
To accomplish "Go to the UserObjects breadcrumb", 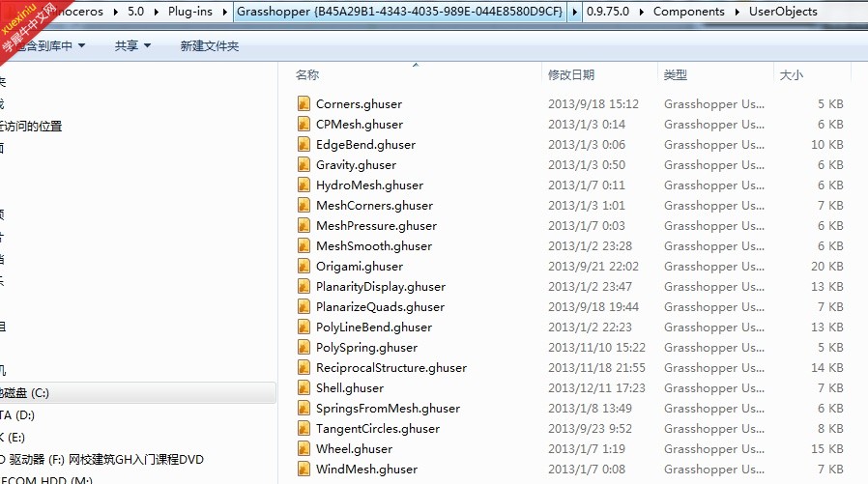I will point(783,12).
